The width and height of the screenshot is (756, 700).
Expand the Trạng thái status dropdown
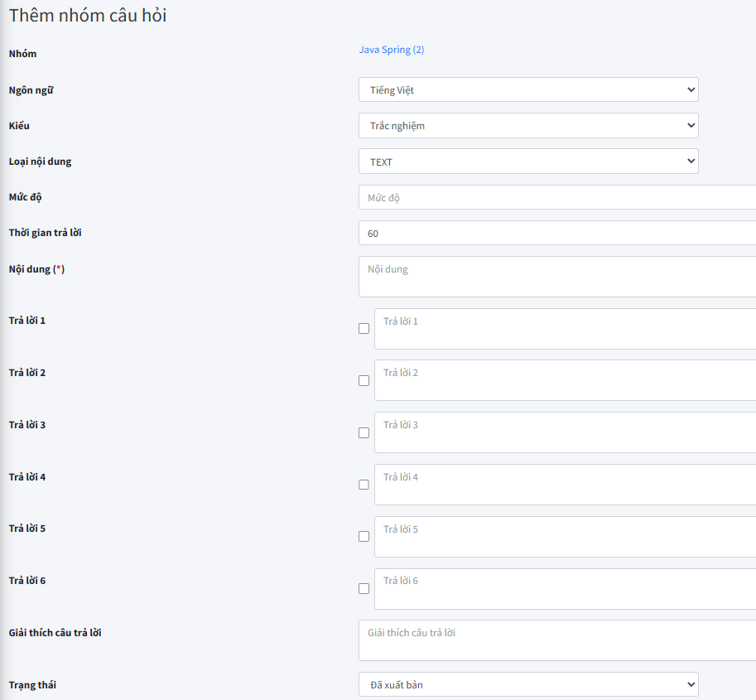click(x=528, y=684)
